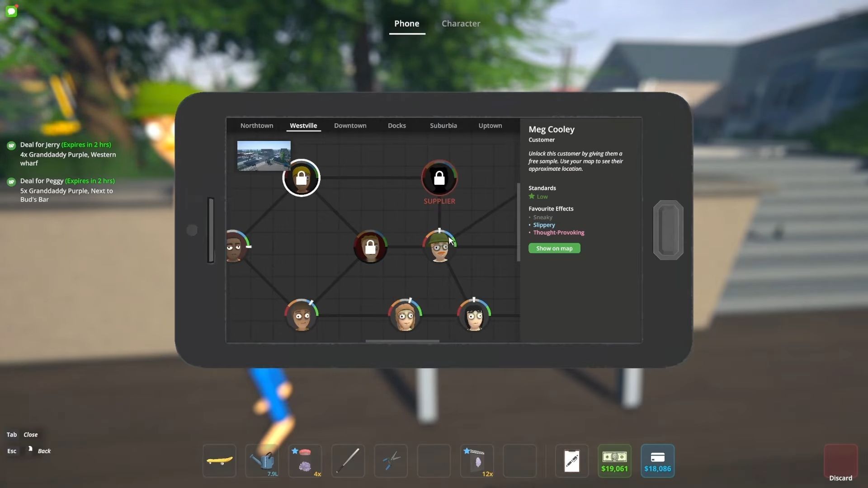Select Meg Cooley's helmet avatar node

439,247
